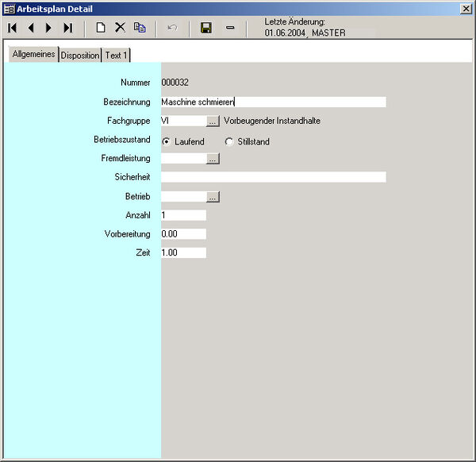Go to the next record
Screen dimensions: 476x462
[x=48, y=28]
